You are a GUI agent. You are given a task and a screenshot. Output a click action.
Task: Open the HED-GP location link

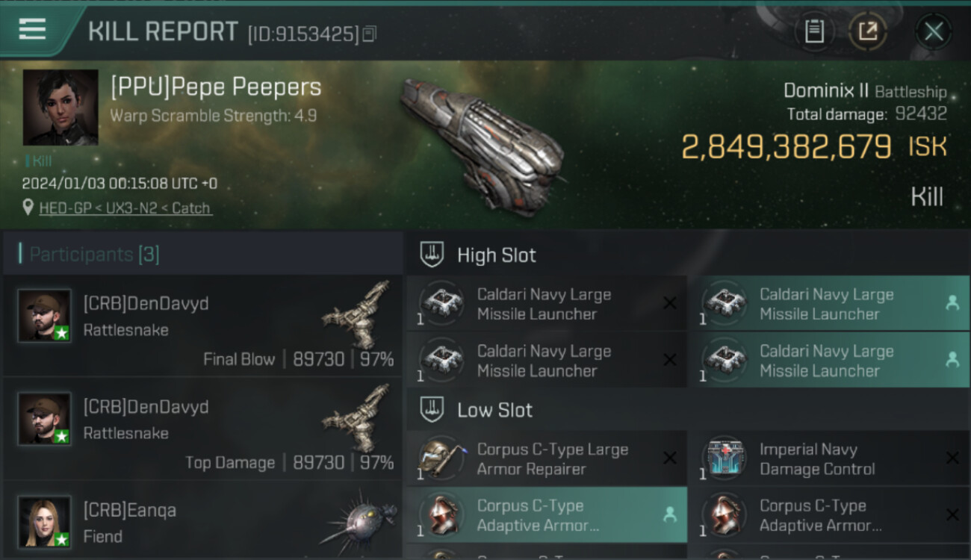[125, 208]
